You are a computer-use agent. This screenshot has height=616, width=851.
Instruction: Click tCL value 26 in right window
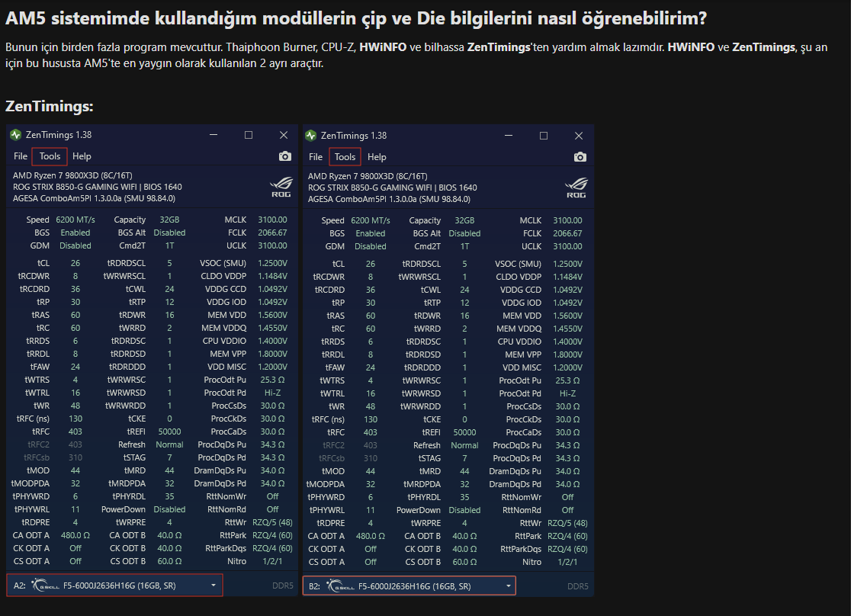(371, 263)
